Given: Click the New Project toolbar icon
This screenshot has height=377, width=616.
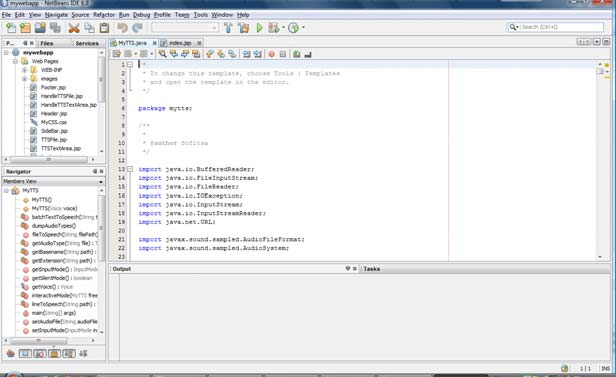Looking at the screenshot, I should point(25,27).
